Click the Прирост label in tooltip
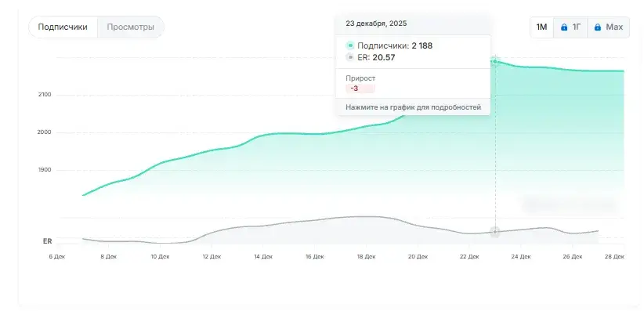This screenshot has height=311, width=644. point(360,78)
